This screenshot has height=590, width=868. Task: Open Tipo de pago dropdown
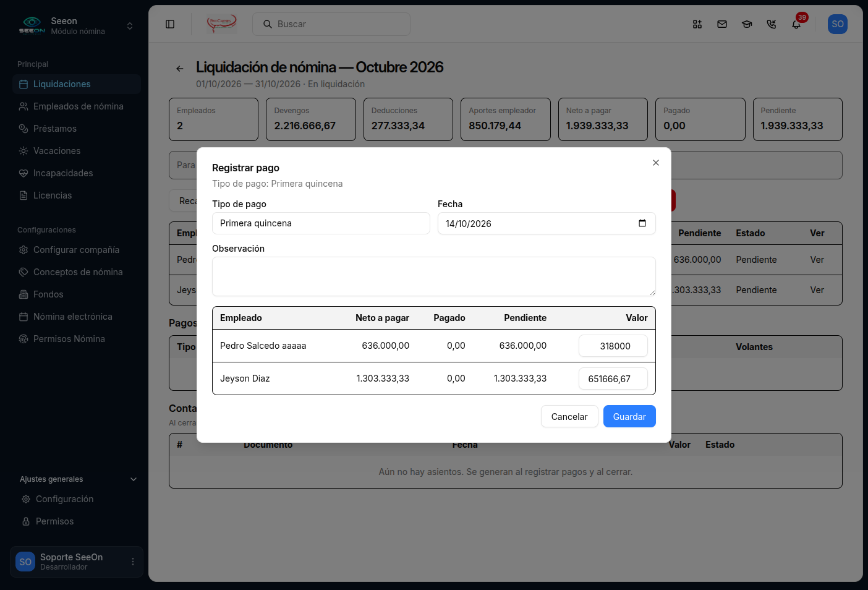coord(321,223)
